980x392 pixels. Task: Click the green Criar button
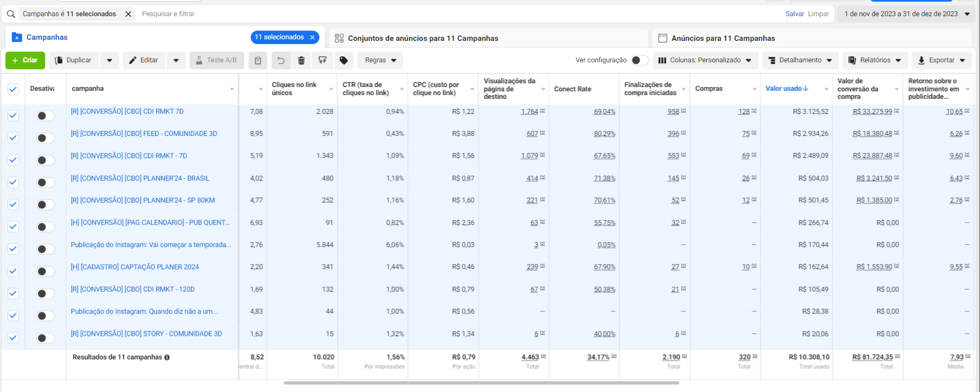click(x=25, y=60)
